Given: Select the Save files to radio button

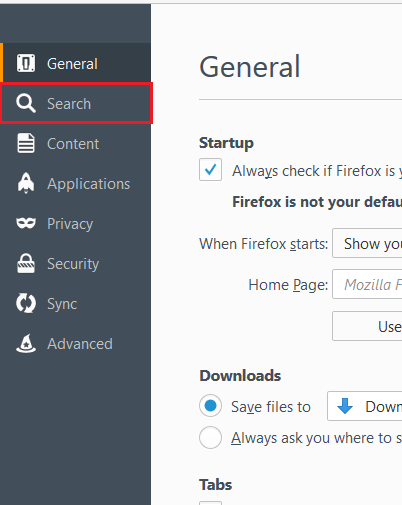Looking at the screenshot, I should tap(210, 406).
